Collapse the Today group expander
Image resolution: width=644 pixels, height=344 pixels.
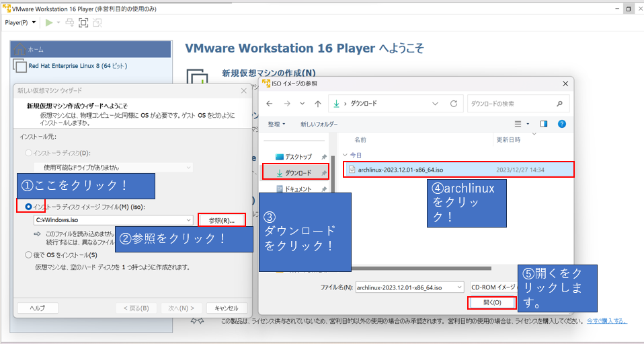(345, 155)
